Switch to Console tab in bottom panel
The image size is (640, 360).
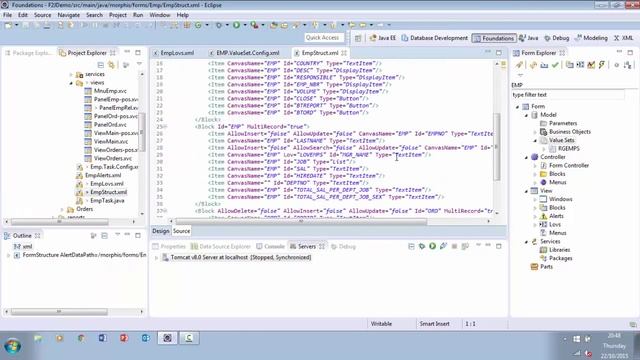click(270, 247)
